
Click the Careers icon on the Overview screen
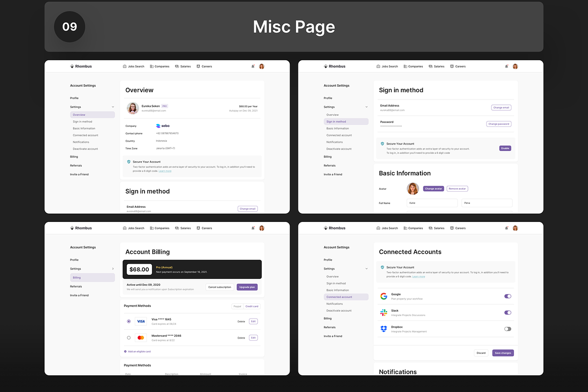coord(198,66)
